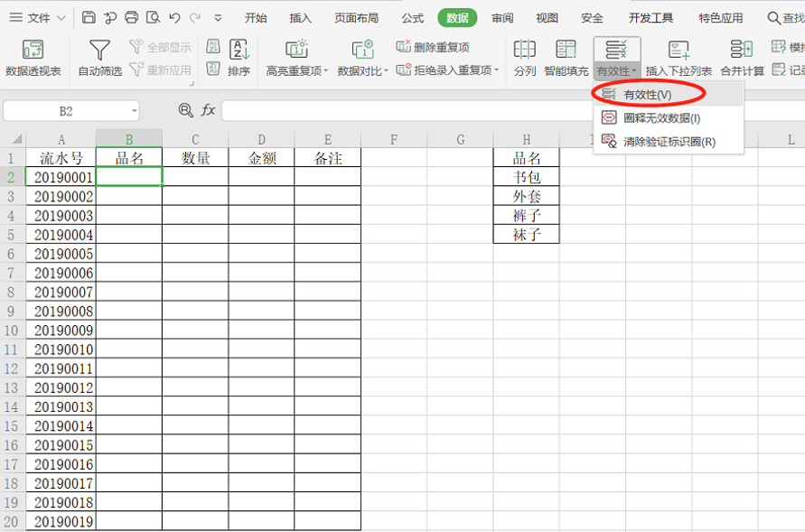Click 插入下拉列表 insert dropdown list
This screenshot has width=805, height=532.
(679, 58)
